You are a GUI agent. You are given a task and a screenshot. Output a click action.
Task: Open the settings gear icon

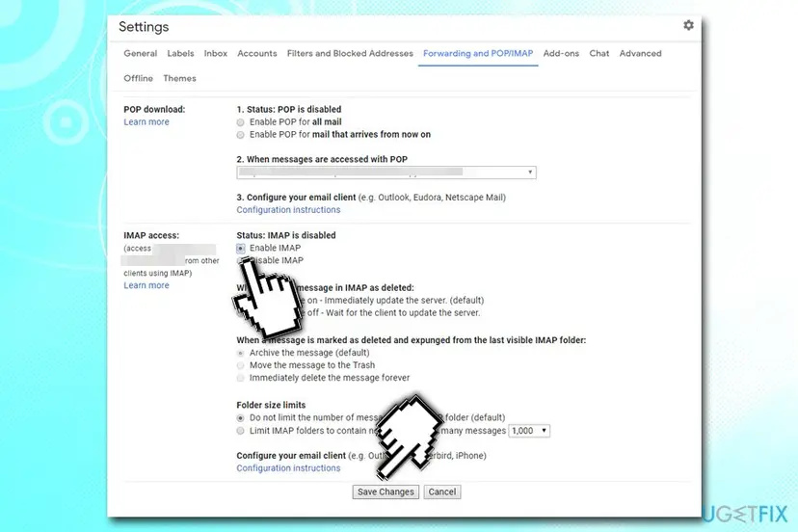coord(688,25)
